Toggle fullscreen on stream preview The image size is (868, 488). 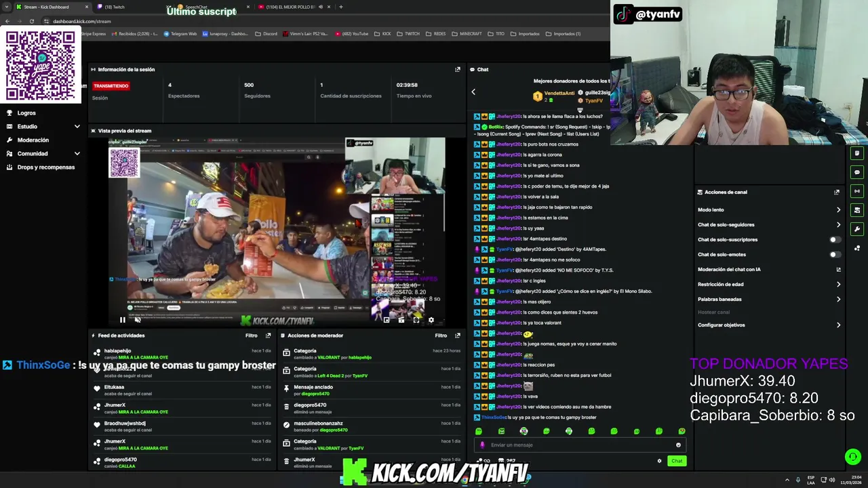click(416, 320)
